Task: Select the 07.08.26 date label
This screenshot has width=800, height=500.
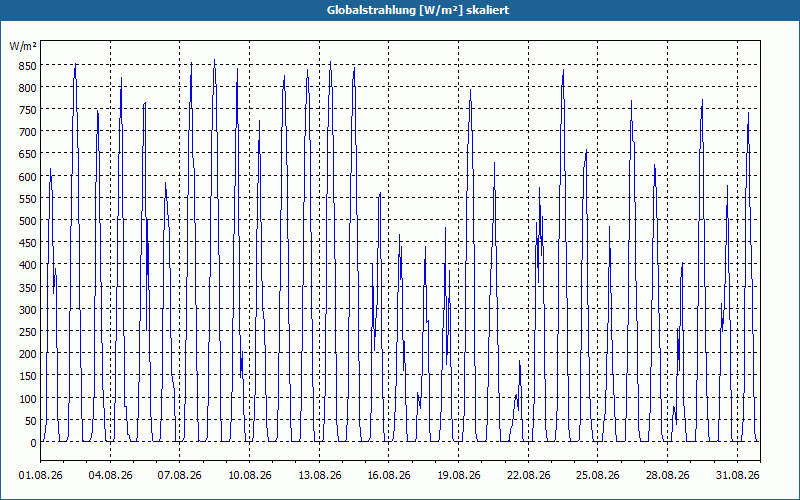Action: click(x=180, y=475)
